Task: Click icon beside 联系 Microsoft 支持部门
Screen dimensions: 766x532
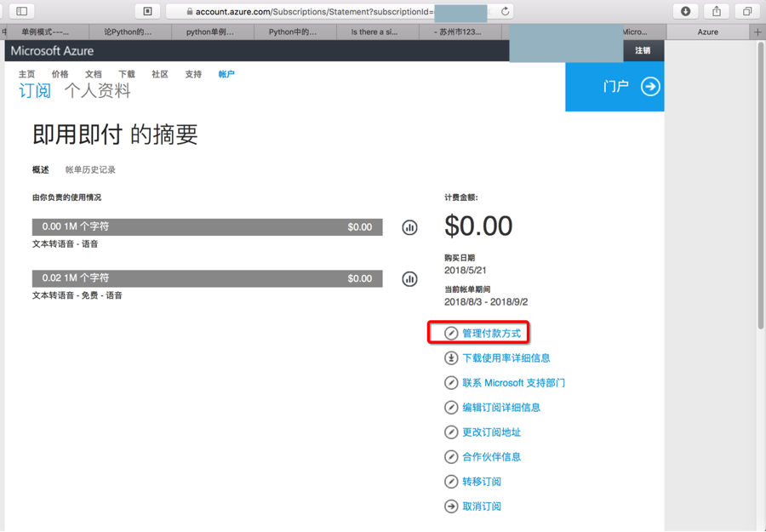Action: point(451,382)
